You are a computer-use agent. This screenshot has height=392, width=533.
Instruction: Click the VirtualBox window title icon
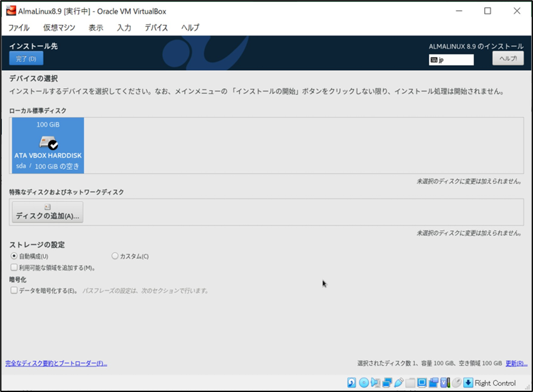(x=11, y=11)
